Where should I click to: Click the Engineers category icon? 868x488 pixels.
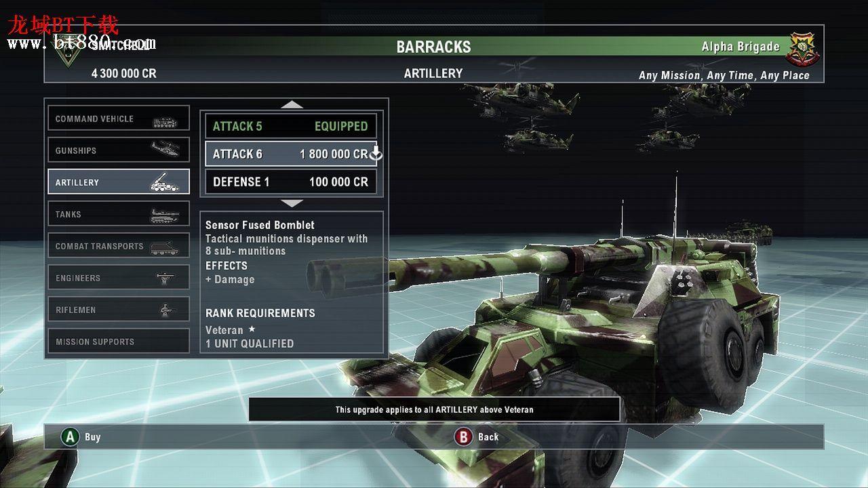pyautogui.click(x=166, y=277)
